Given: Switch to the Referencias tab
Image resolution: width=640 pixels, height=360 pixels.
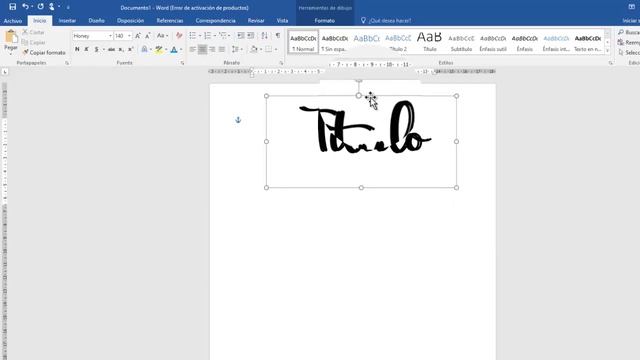Looking at the screenshot, I should [x=170, y=20].
